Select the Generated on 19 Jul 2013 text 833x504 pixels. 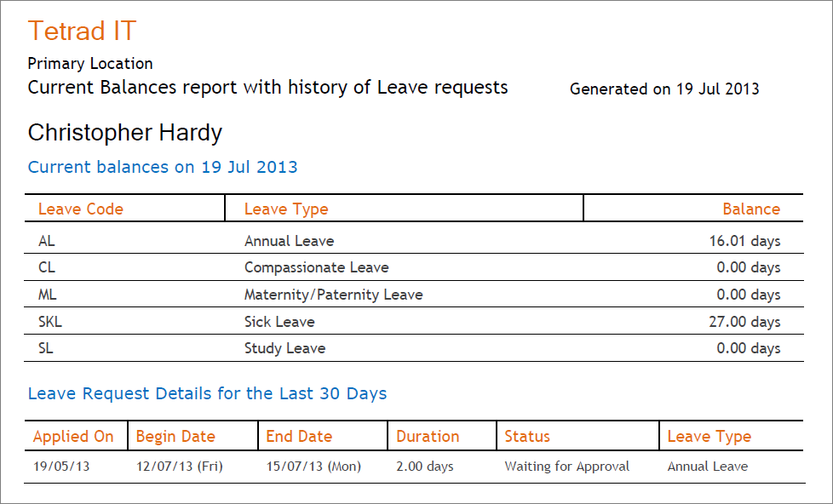[x=664, y=89]
